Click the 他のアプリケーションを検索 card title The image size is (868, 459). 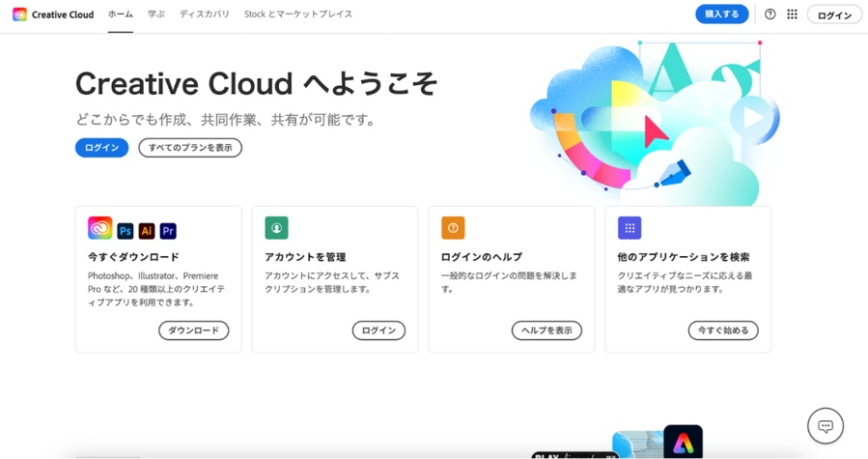pyautogui.click(x=684, y=257)
